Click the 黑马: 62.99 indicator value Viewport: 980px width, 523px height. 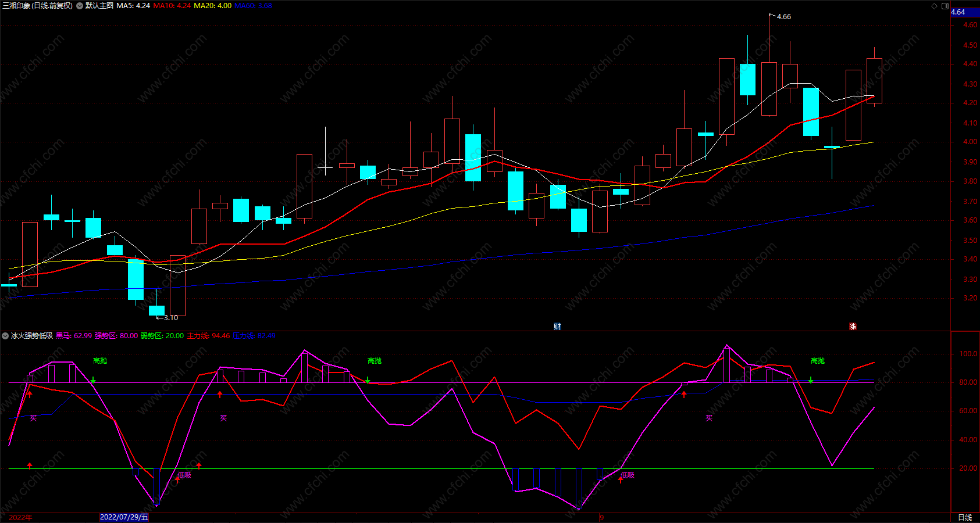74,336
